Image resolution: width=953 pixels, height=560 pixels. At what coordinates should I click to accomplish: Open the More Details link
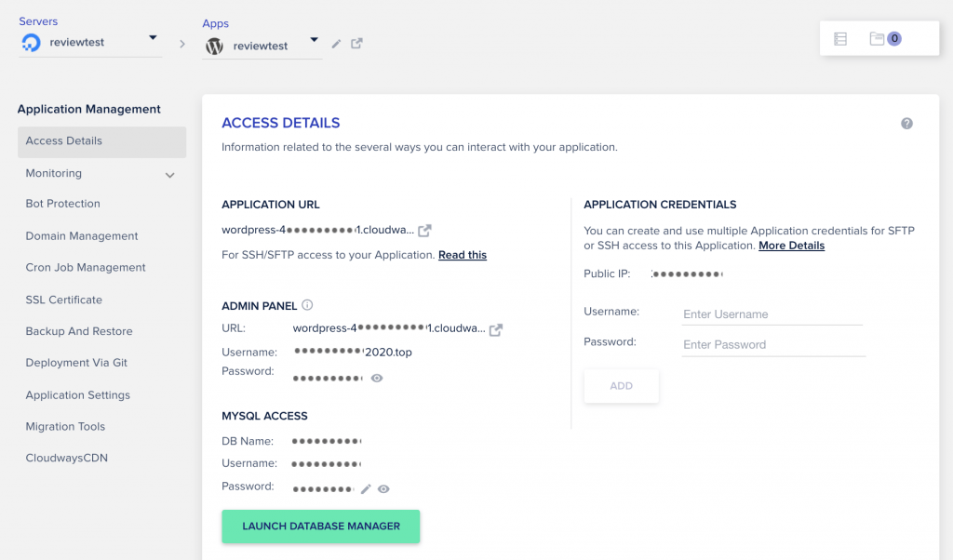(791, 246)
